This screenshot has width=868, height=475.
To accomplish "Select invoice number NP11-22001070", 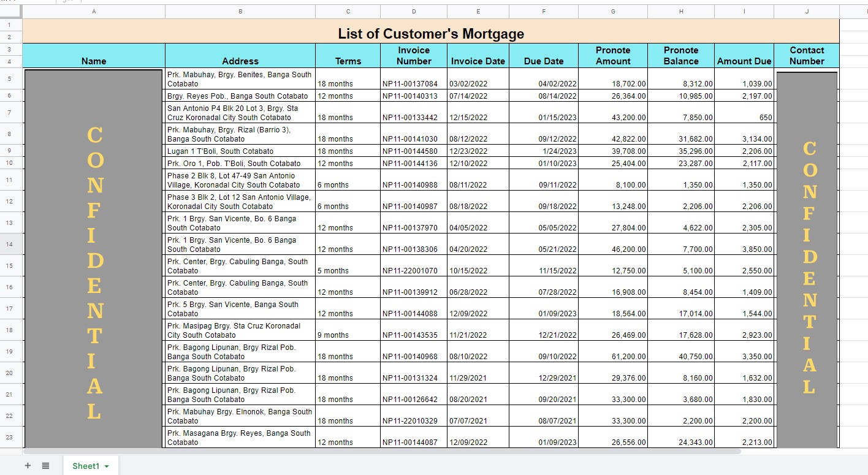I will tap(414, 265).
